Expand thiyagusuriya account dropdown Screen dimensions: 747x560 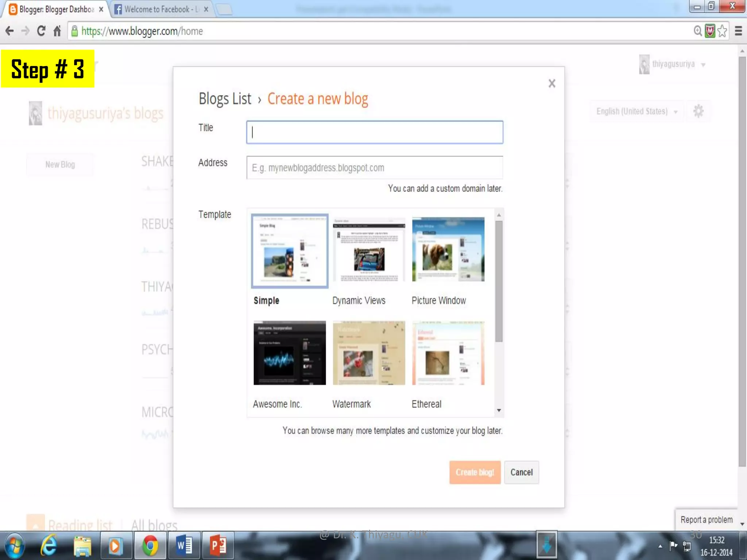tap(703, 65)
